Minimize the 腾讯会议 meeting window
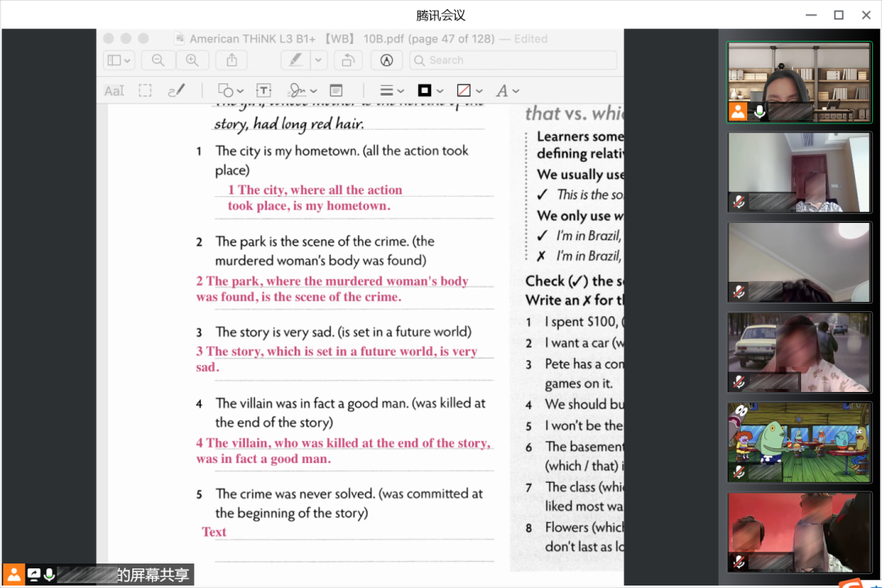 coord(811,16)
